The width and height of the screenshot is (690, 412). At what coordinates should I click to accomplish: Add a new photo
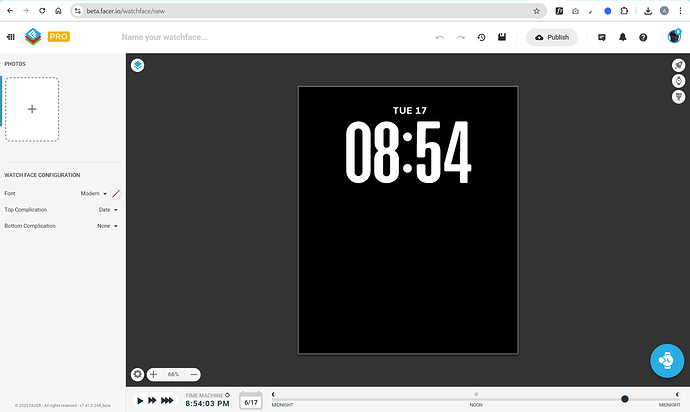click(x=32, y=109)
